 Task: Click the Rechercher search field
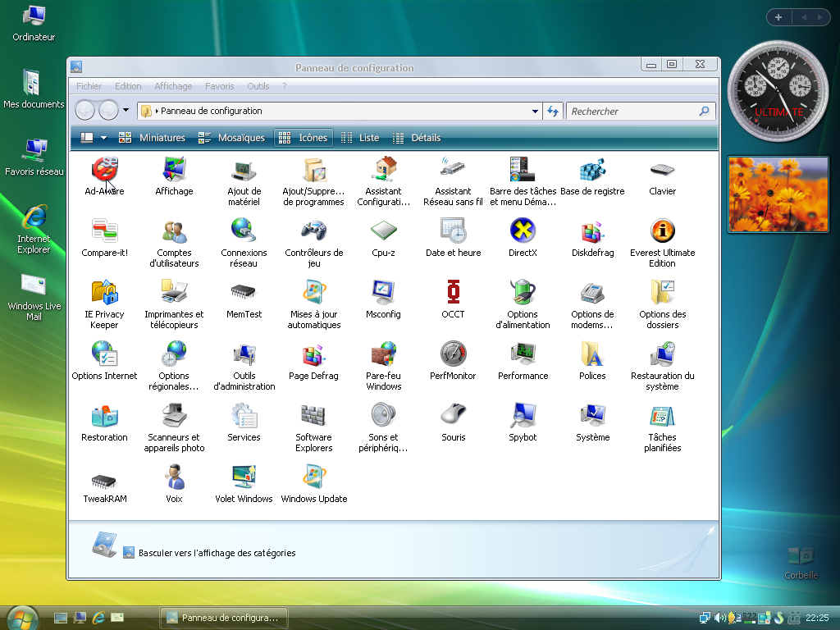[632, 112]
